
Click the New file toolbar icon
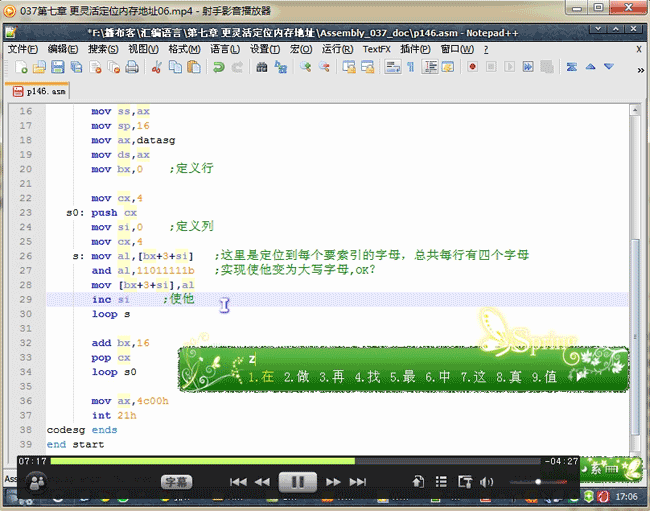(21, 68)
